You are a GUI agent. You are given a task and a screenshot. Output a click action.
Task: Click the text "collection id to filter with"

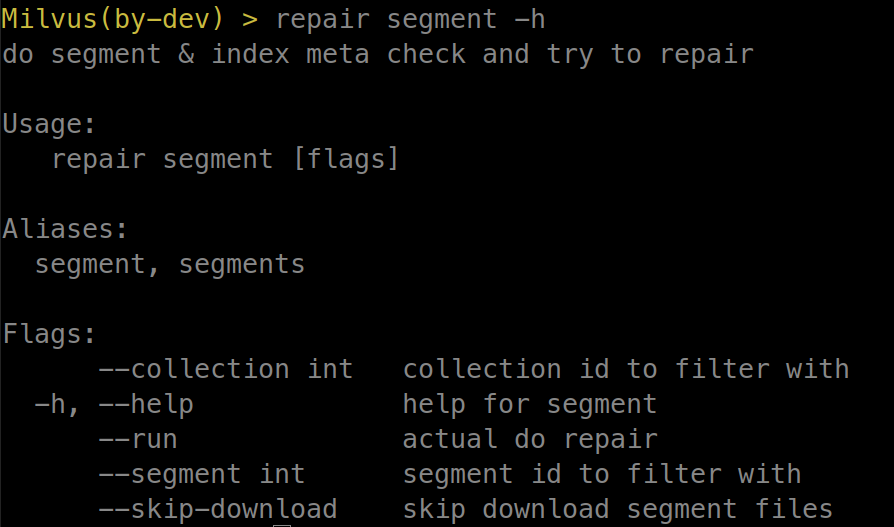[625, 369]
